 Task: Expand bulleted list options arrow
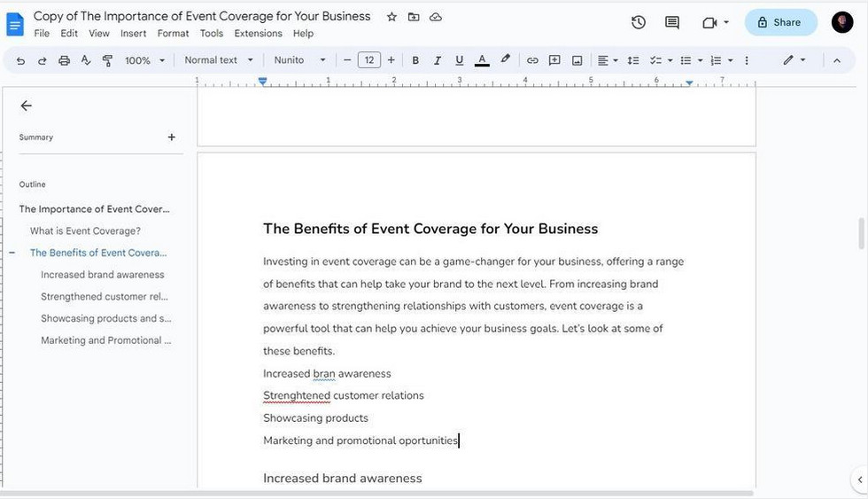(701, 60)
